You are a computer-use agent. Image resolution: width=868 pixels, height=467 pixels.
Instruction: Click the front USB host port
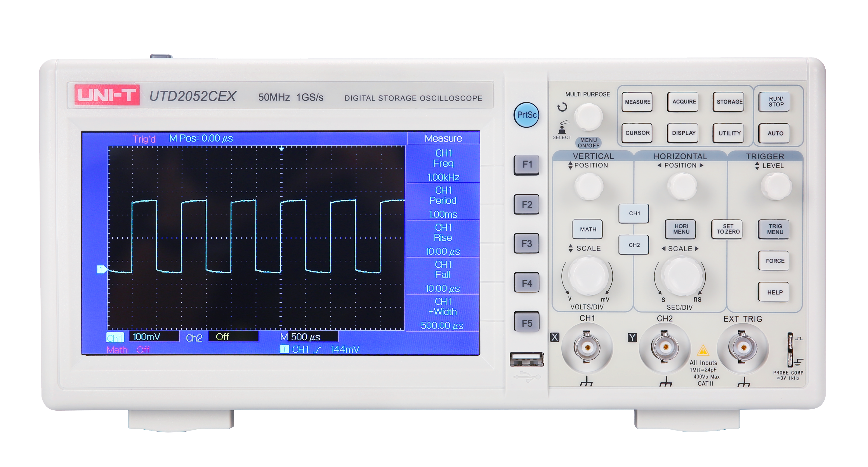[527, 359]
